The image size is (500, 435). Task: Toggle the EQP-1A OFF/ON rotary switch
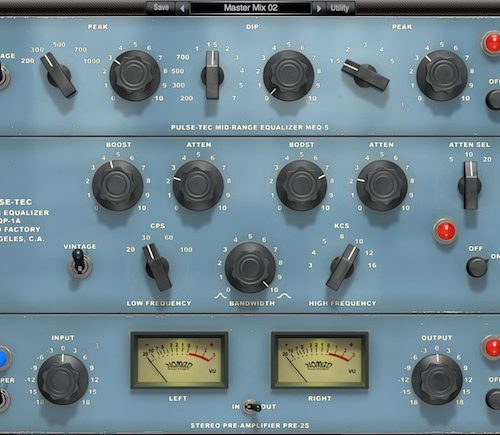pos(477,267)
